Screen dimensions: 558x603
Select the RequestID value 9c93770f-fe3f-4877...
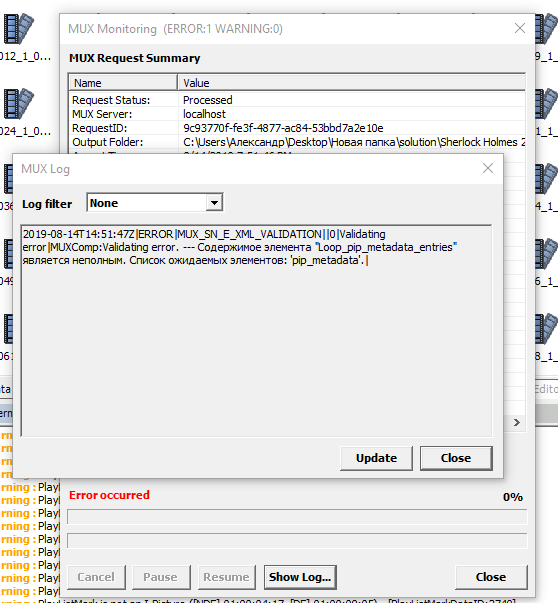(283, 128)
